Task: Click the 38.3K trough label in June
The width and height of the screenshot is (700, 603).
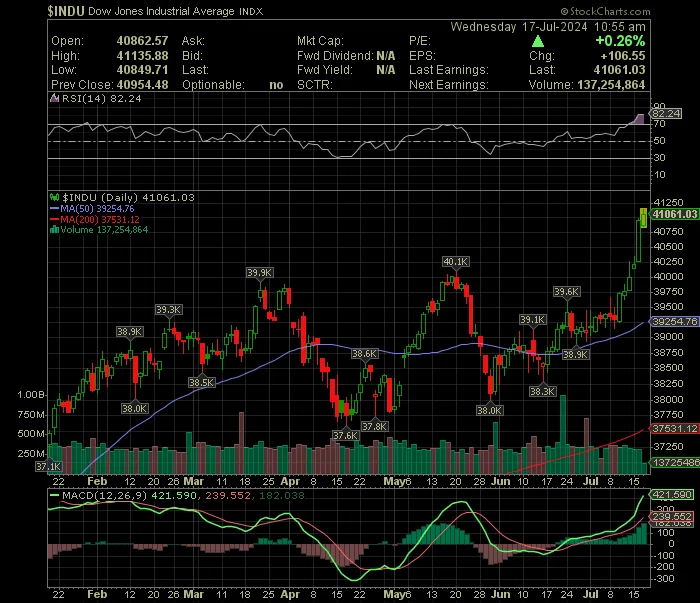Action: pyautogui.click(x=542, y=391)
